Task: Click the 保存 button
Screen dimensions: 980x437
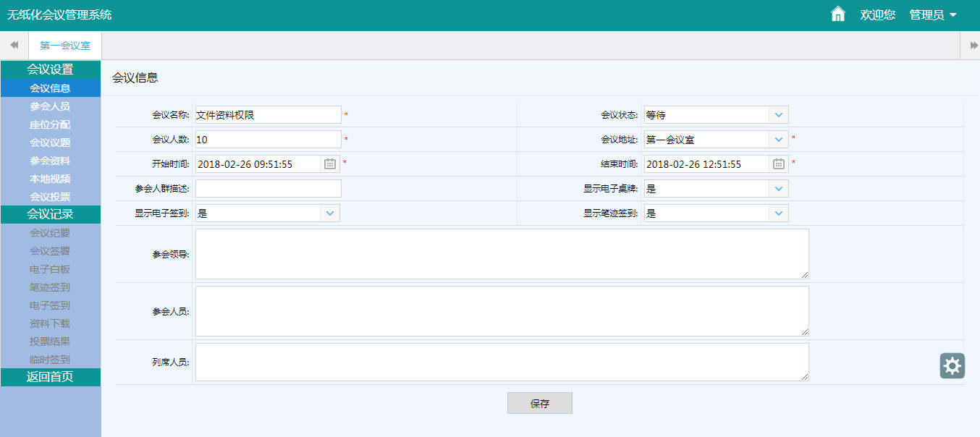Action: coord(539,404)
